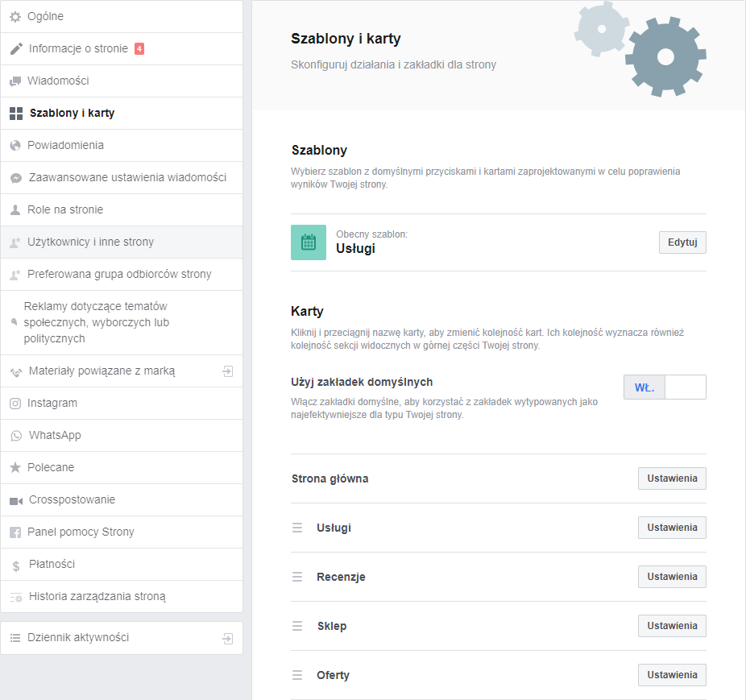Select Role na stronie in sidebar
746x700 pixels.
65,210
